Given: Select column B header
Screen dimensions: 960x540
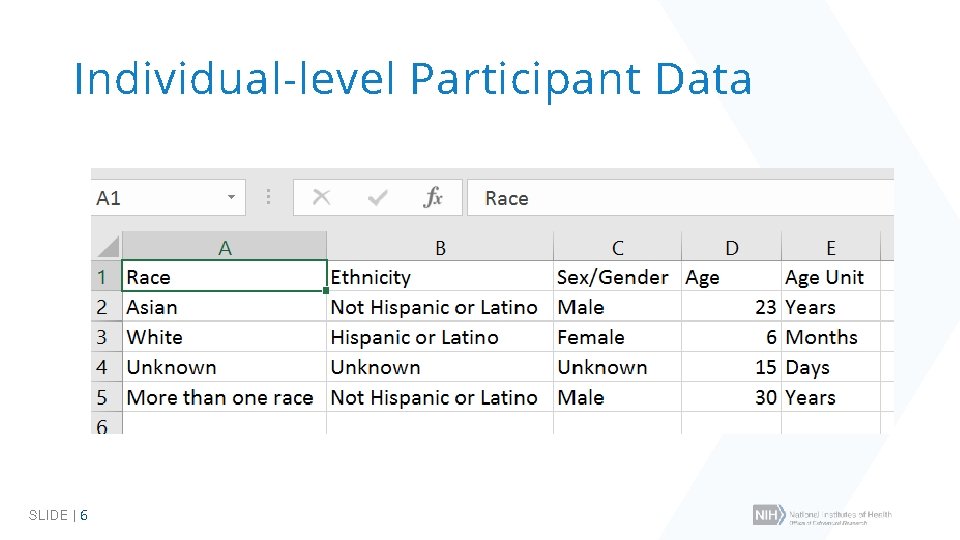Looking at the screenshot, I should pos(440,247).
